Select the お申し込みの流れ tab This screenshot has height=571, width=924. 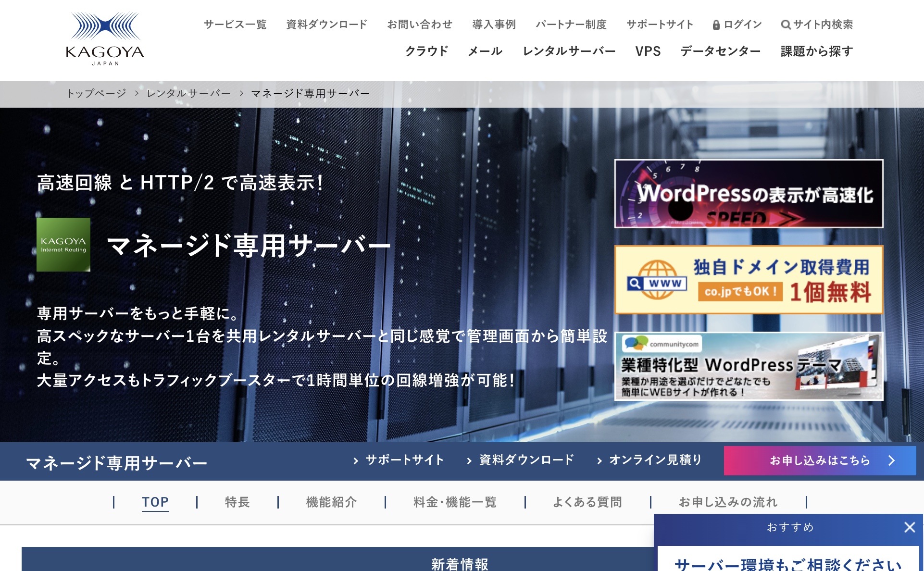pyautogui.click(x=728, y=502)
